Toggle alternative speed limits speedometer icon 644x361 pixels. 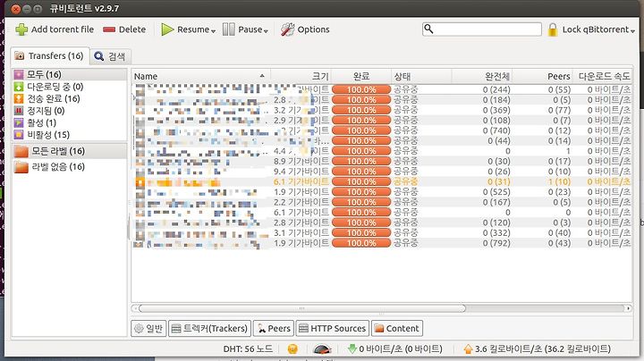(x=322, y=349)
